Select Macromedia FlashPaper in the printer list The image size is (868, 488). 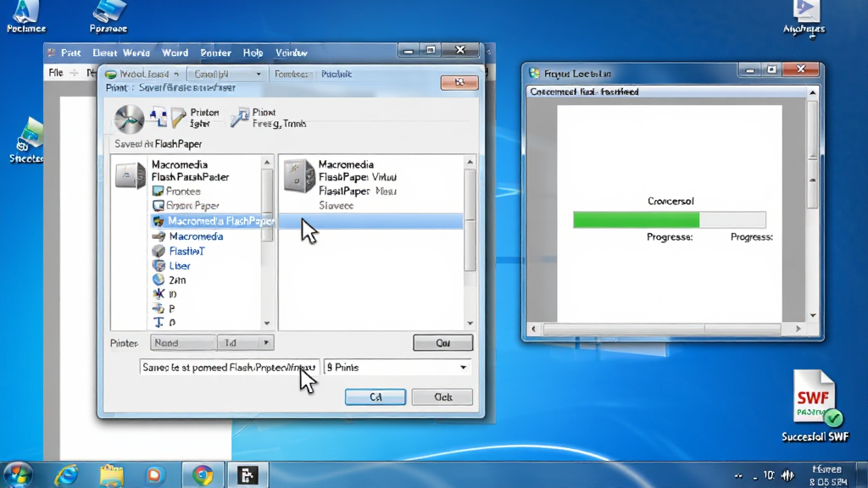[x=213, y=221]
